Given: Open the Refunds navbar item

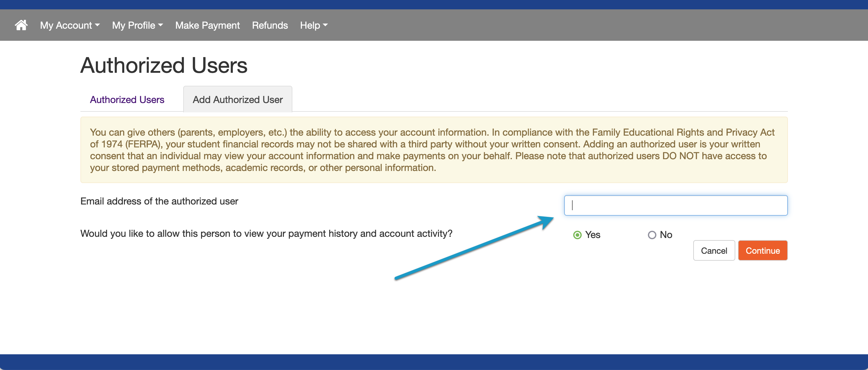Looking at the screenshot, I should (x=270, y=25).
